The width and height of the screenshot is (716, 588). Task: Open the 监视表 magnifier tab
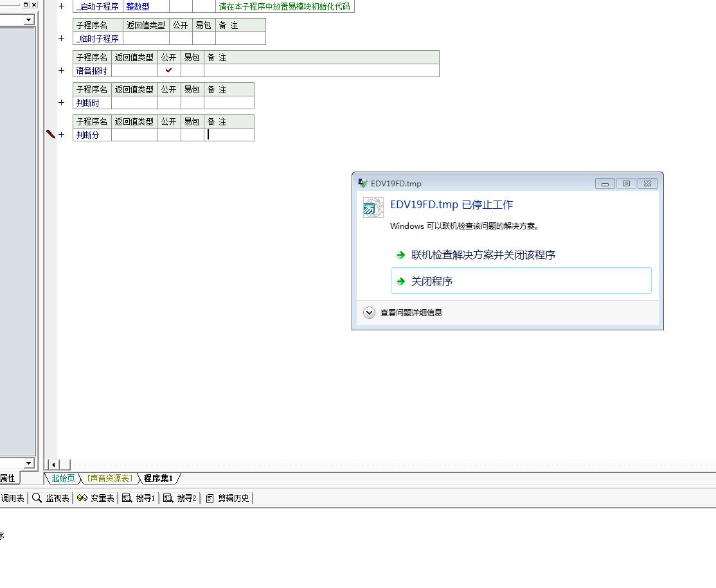click(51, 498)
